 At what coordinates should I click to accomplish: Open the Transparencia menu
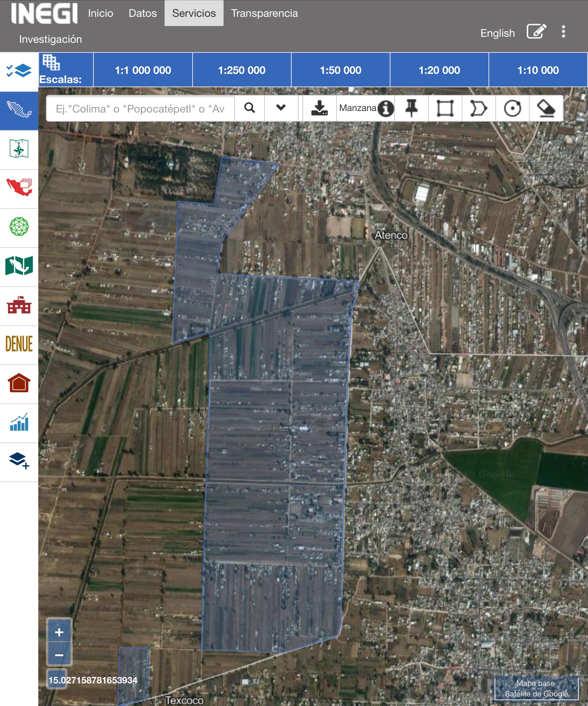[264, 13]
